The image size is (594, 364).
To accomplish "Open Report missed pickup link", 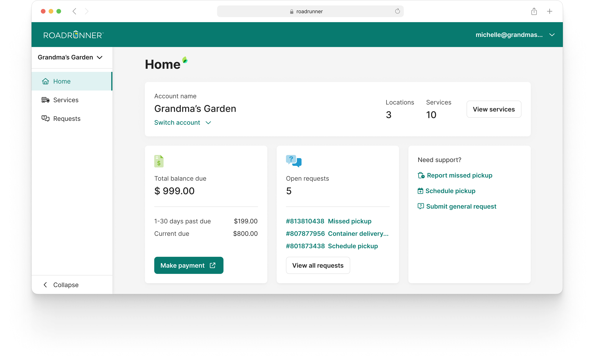I will [455, 175].
